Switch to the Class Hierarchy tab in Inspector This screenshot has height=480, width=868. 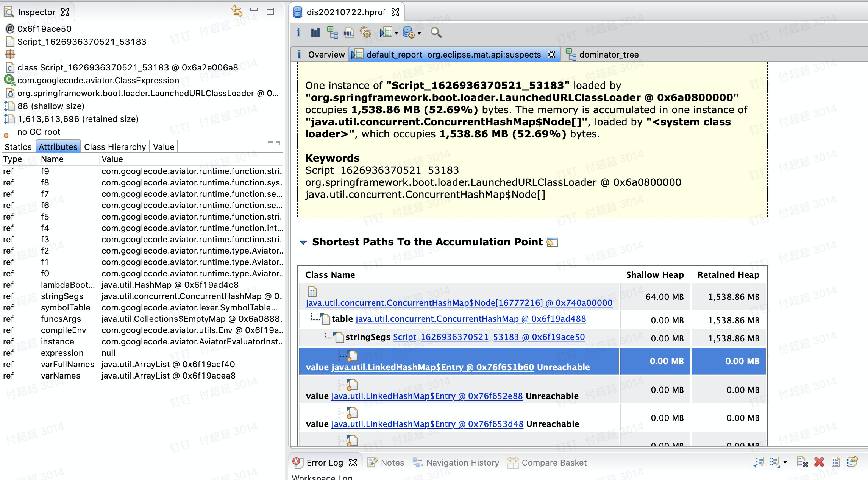[115, 146]
